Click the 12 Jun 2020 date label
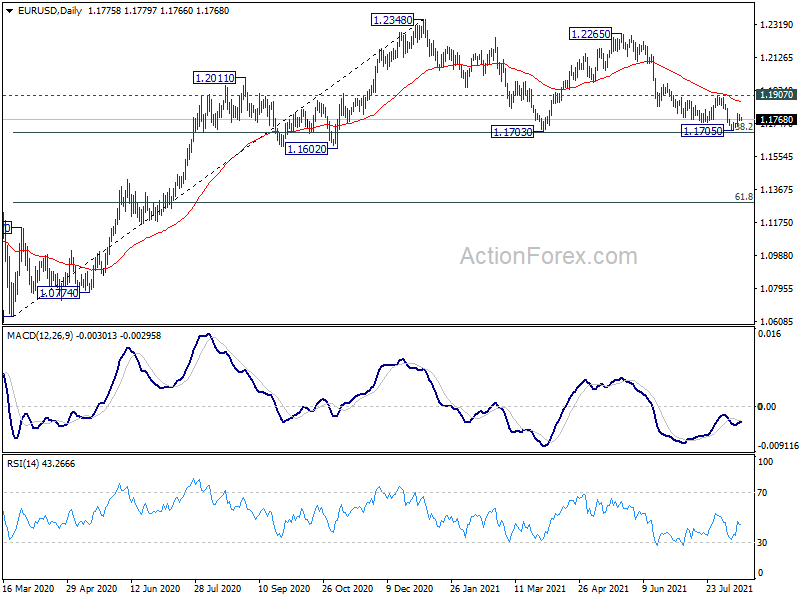Image resolution: width=800 pixels, height=600 pixels. [155, 588]
